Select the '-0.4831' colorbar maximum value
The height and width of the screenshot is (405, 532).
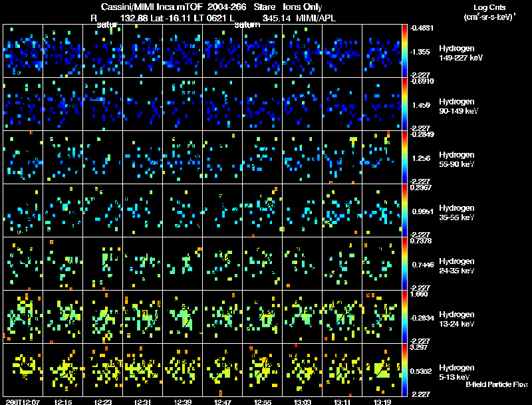(x=422, y=28)
